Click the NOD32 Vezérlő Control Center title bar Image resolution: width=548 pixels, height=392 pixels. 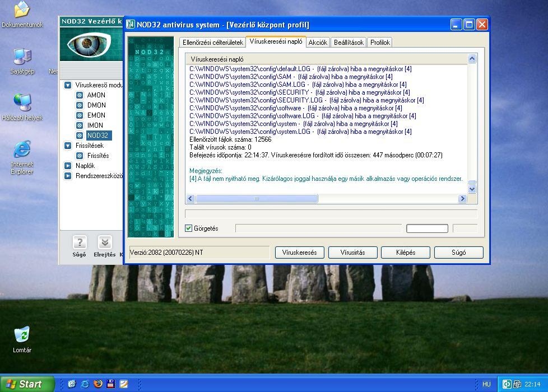91,21
